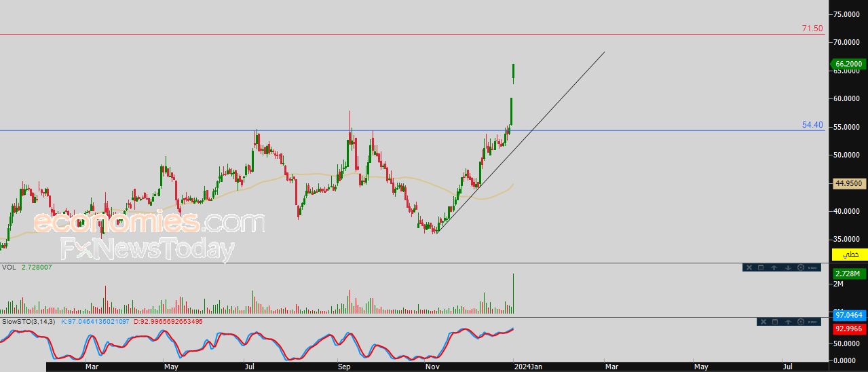Click the 50.0000 stochastic axis label

pos(848,345)
